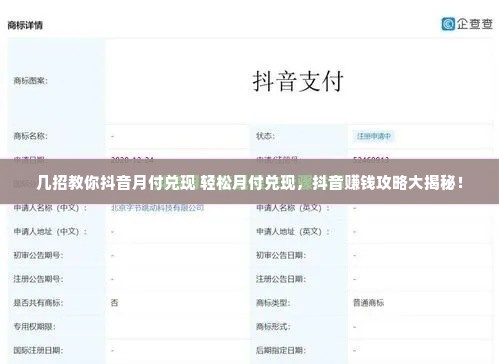The width and height of the screenshot is (499, 364).
Task: Select the 后期指定日期 label
Action: tap(281, 350)
